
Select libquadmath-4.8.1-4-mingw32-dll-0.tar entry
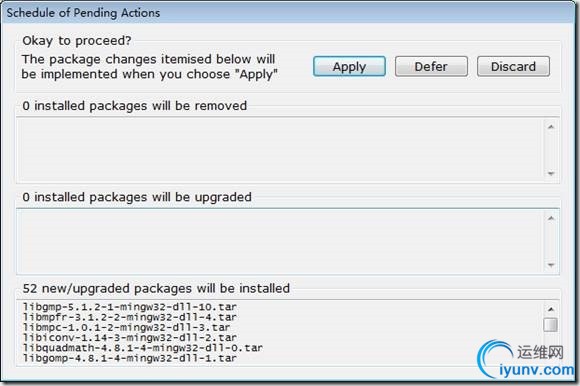pos(143,348)
